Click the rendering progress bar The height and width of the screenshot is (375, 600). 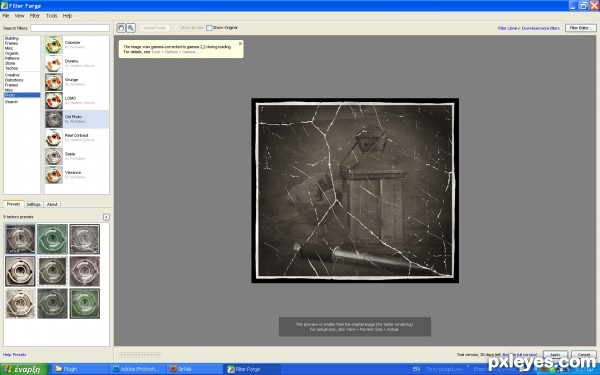coord(140,355)
